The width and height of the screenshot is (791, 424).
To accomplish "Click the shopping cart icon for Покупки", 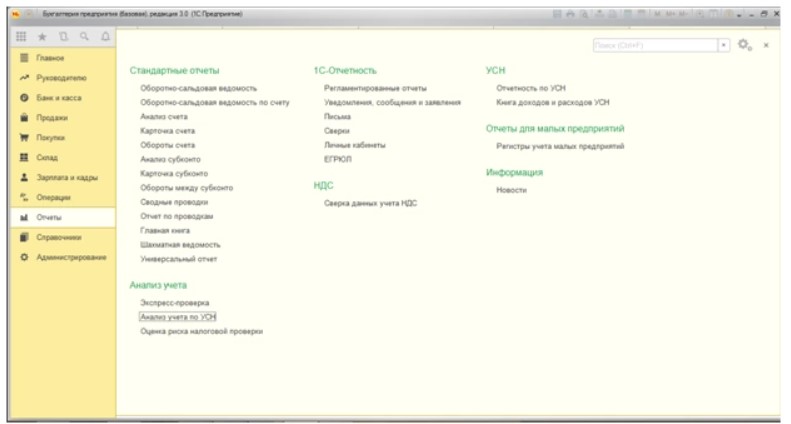I will tap(23, 137).
